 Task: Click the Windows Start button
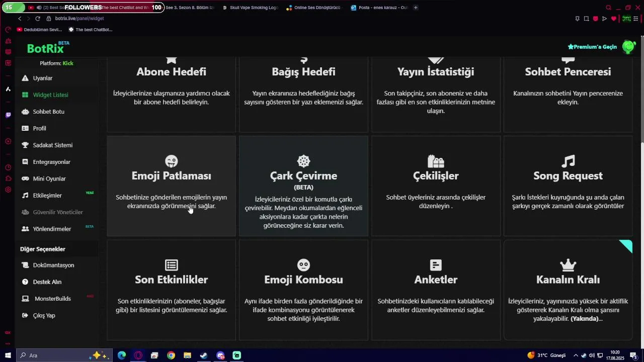point(8,355)
